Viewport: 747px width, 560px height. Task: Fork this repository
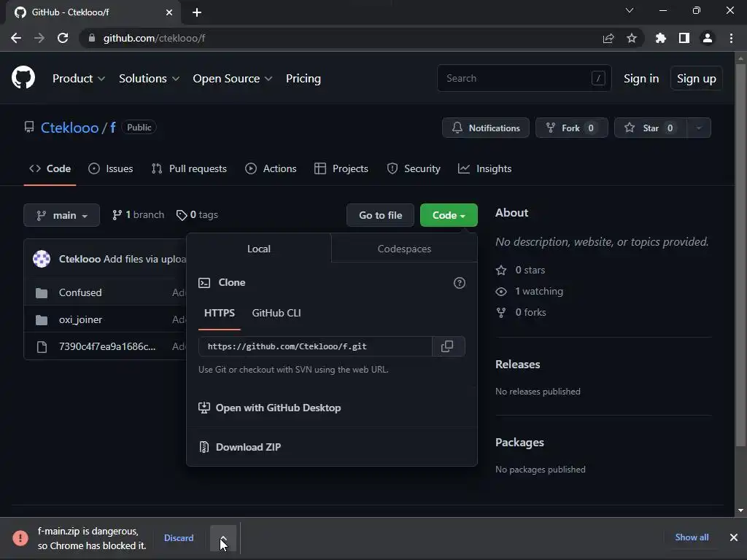[571, 128]
